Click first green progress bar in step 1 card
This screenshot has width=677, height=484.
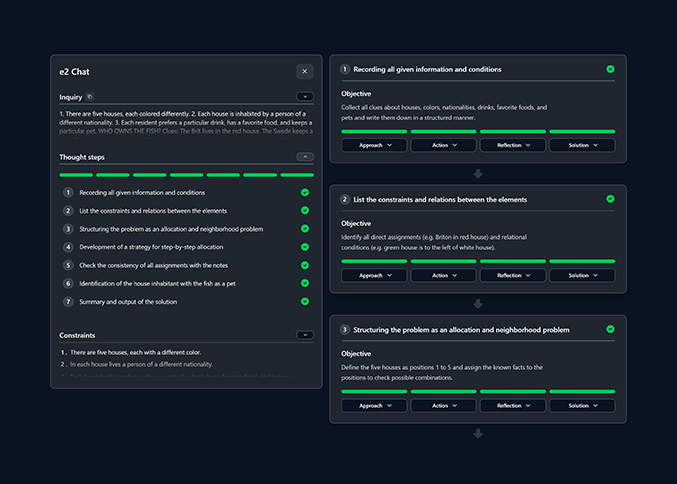375,131
